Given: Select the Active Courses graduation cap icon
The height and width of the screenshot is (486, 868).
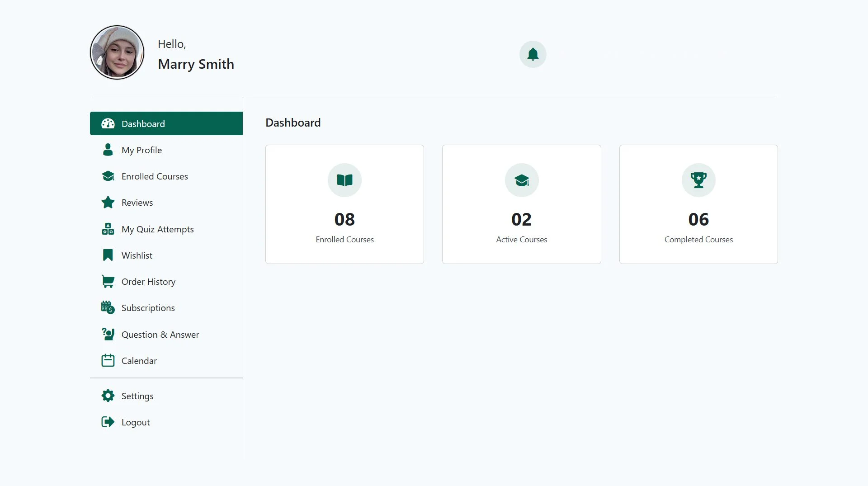Looking at the screenshot, I should point(521,180).
